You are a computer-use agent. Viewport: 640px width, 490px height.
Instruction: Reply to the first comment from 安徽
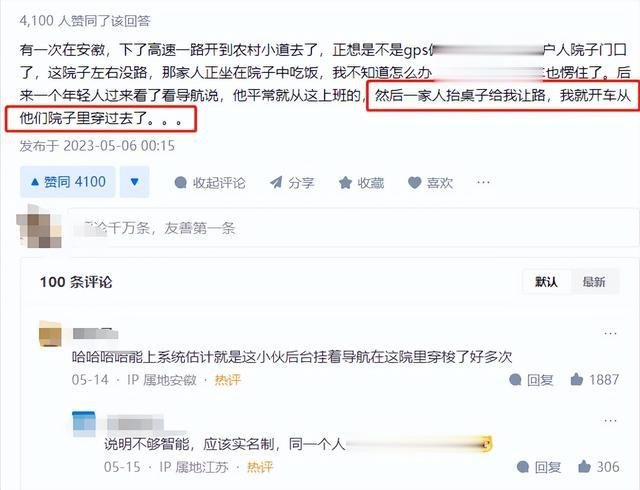pos(531,380)
